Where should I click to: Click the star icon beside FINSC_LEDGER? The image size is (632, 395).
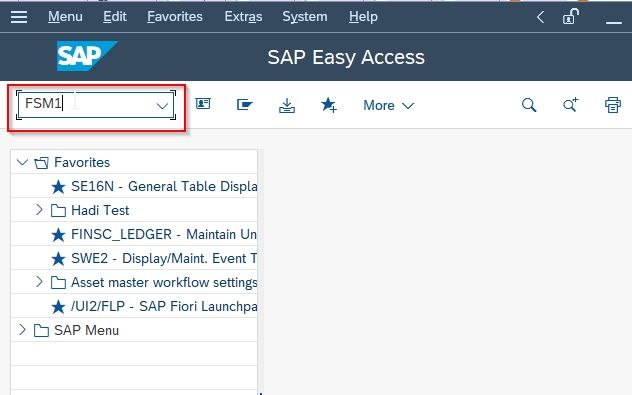point(58,235)
